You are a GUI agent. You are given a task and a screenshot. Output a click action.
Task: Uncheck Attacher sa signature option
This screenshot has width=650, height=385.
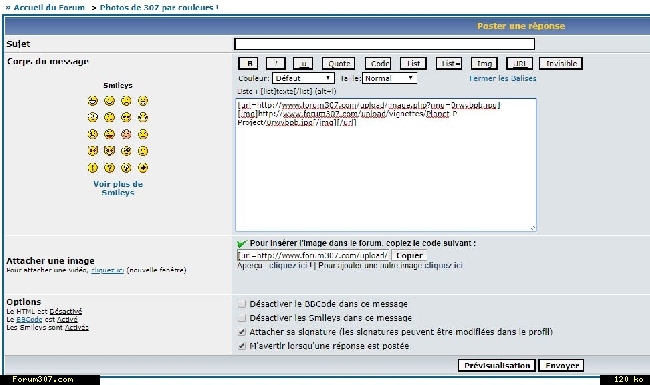242,332
